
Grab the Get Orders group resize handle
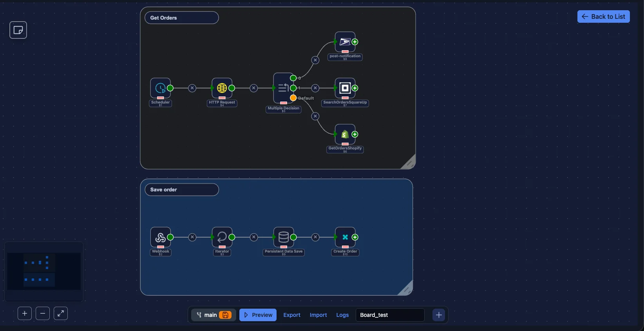(x=409, y=162)
